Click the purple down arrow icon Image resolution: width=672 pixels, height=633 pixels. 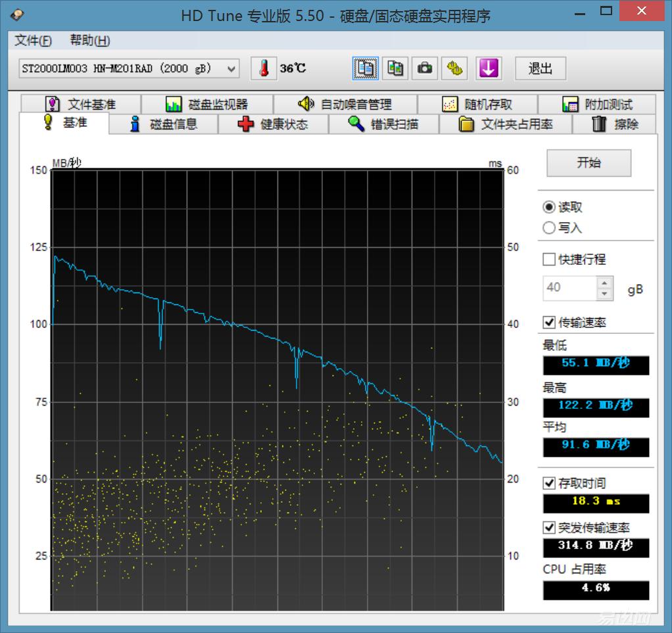tap(489, 68)
